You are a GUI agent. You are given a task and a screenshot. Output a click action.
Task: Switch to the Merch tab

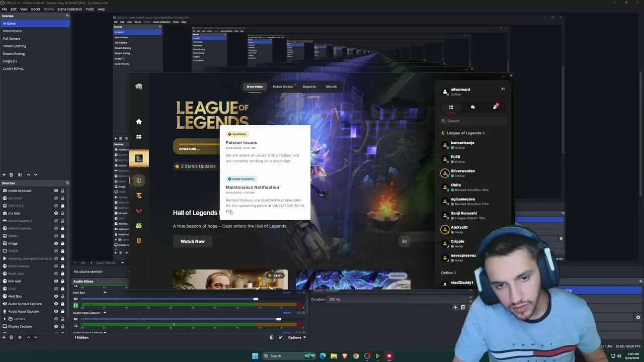coord(331,86)
